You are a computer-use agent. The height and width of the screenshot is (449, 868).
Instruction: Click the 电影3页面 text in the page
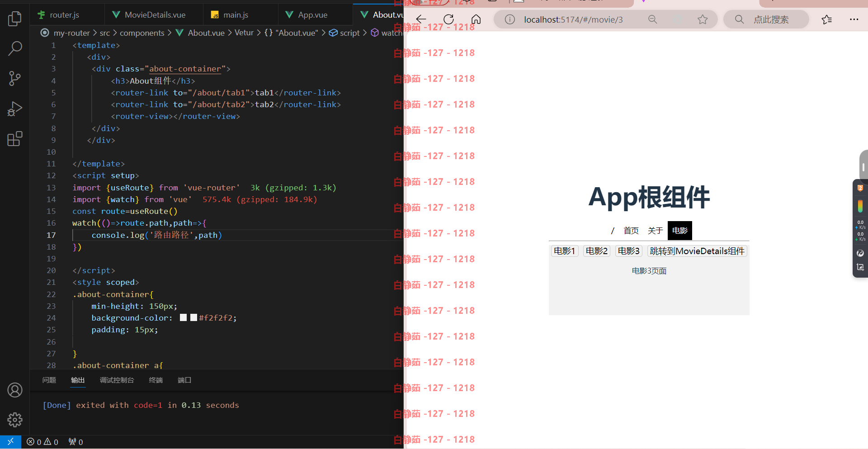click(649, 271)
